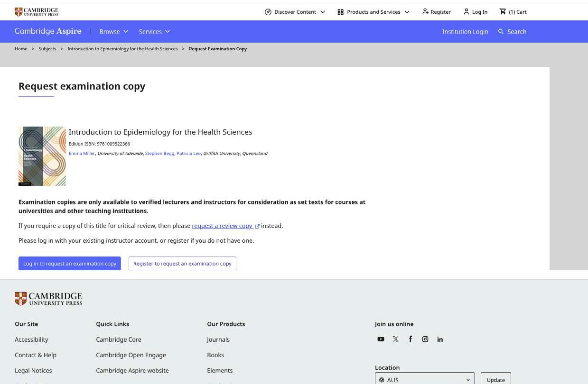
Task: Expand the Discover Content dropdown chevron
Action: tap(323, 12)
